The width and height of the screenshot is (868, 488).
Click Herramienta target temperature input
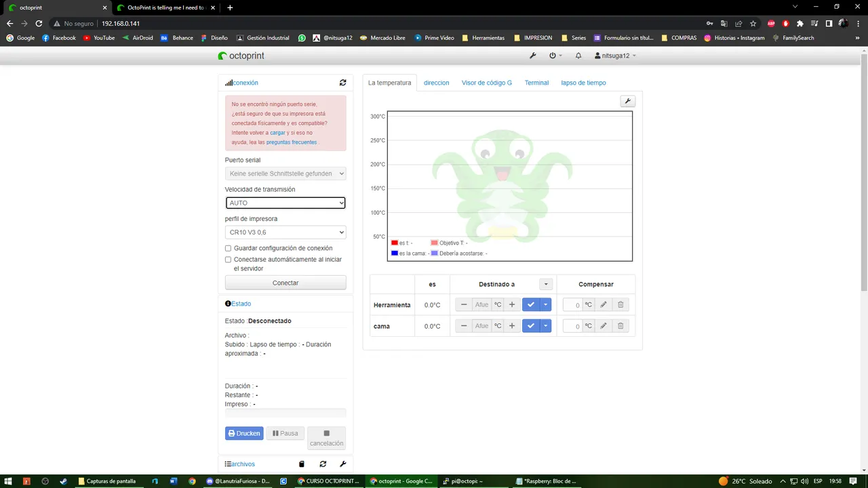[x=481, y=305]
